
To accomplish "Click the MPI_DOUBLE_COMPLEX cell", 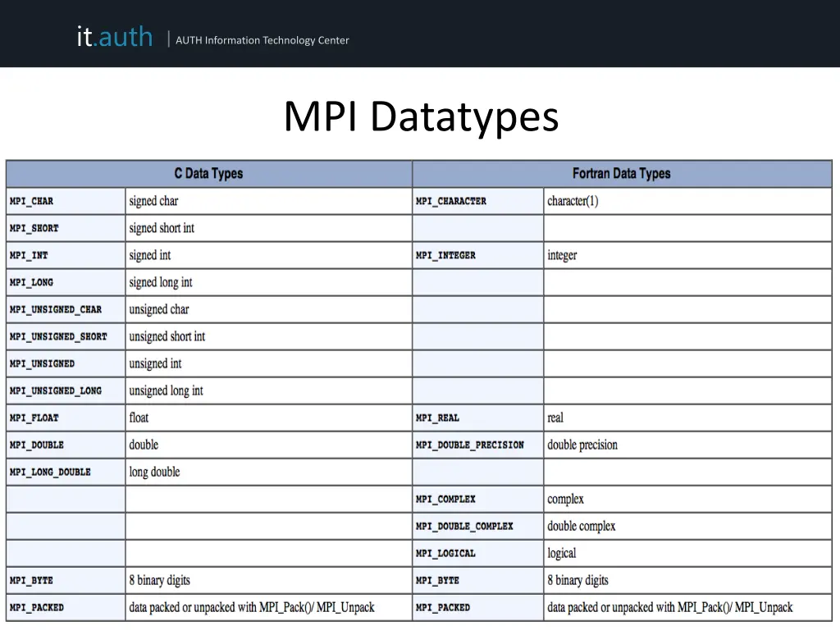I will (478, 527).
